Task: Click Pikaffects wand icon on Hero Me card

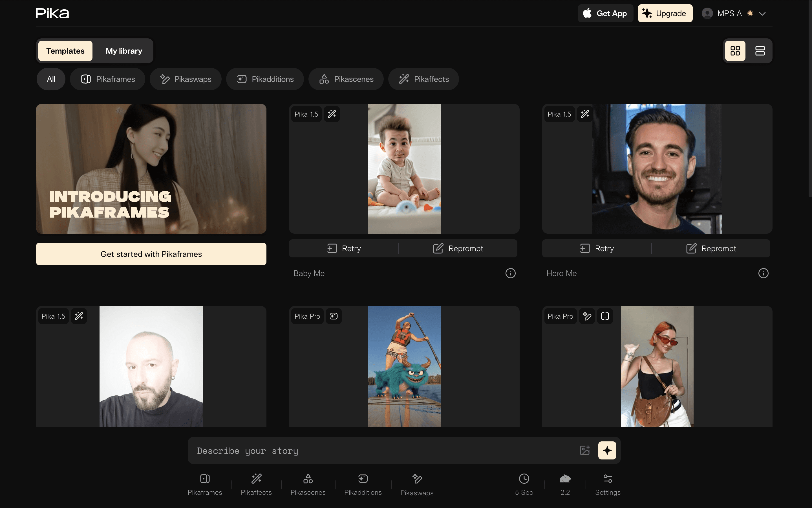Action: 585,114
